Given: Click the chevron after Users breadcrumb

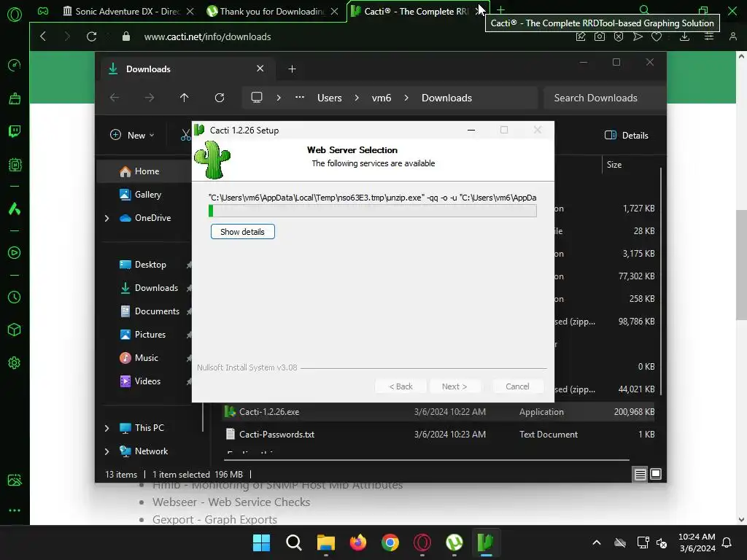Looking at the screenshot, I should [x=357, y=98].
